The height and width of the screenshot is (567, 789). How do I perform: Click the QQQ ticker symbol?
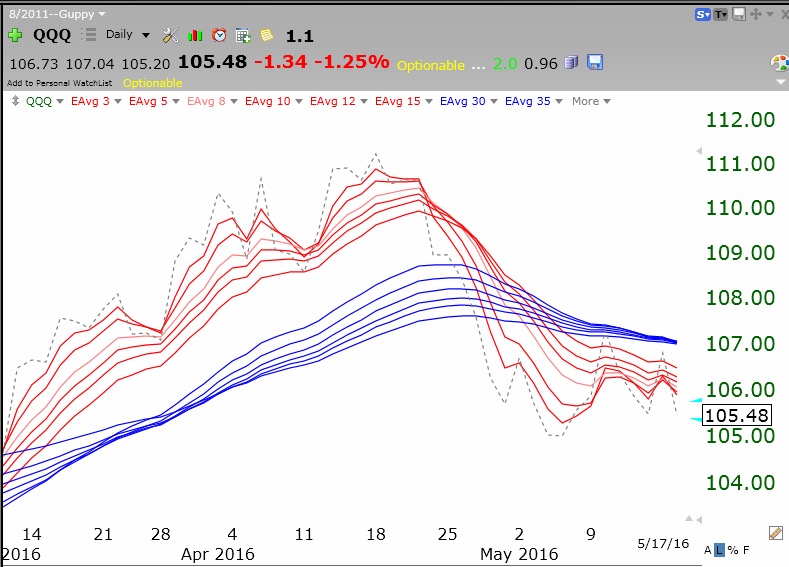pos(52,35)
